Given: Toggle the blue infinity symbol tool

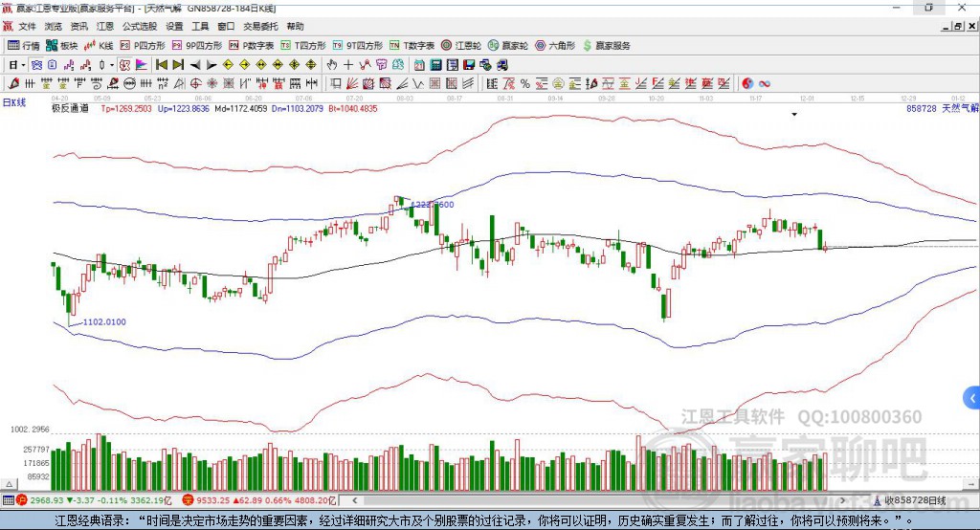Looking at the screenshot, I should 765,84.
